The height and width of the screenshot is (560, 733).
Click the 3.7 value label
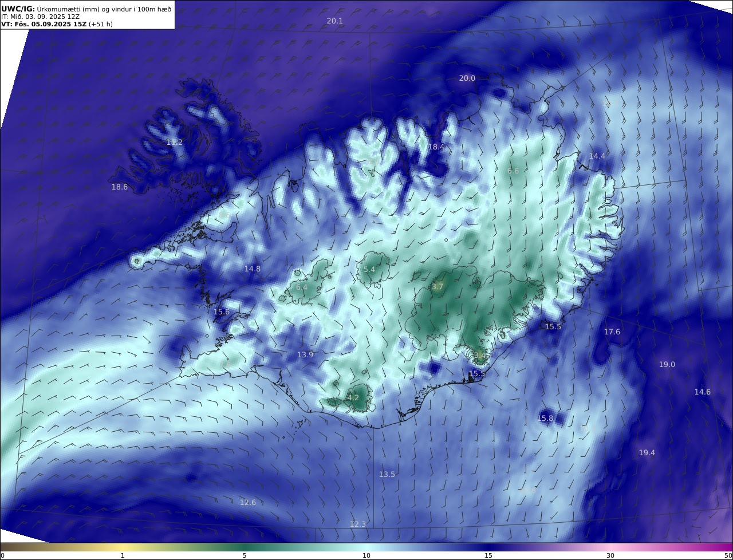pos(438,286)
